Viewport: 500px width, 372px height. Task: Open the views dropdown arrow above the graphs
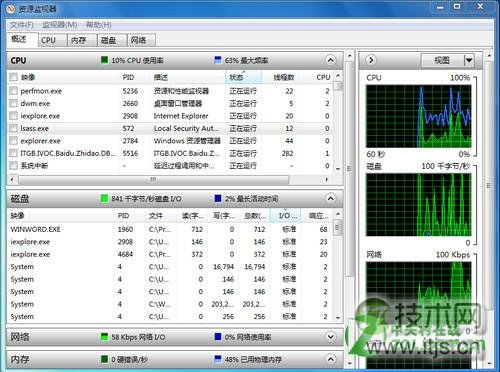469,60
